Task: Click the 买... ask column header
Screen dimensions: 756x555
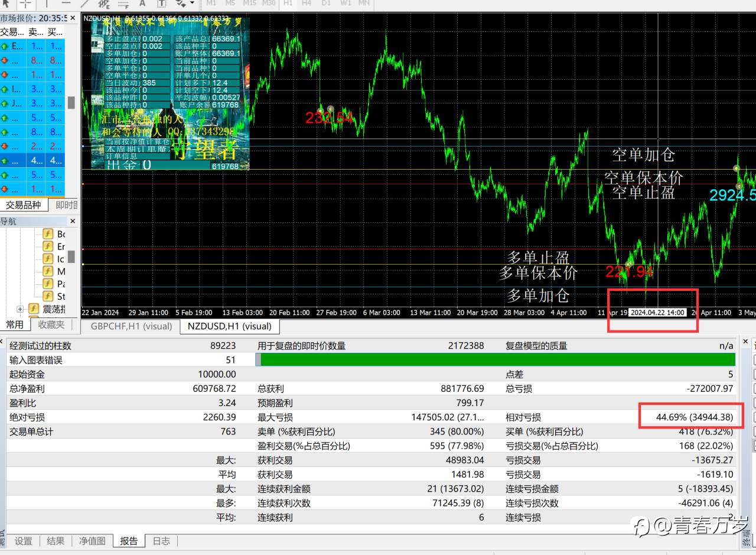Action: point(55,32)
